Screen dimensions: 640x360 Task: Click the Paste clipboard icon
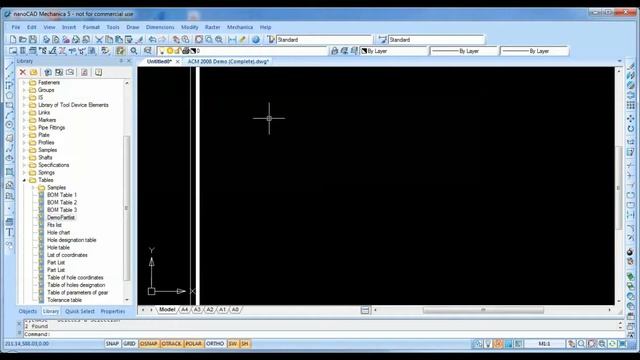point(119,40)
